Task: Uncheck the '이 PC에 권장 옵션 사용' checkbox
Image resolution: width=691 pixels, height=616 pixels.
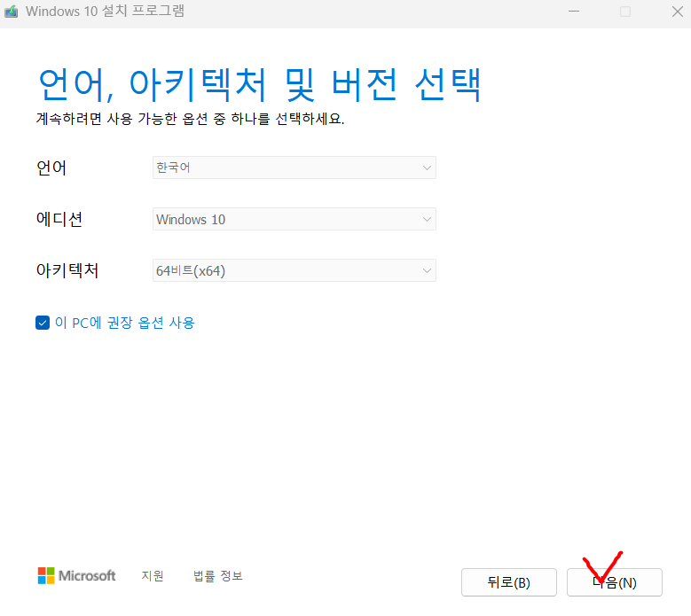Action: pos(43,323)
